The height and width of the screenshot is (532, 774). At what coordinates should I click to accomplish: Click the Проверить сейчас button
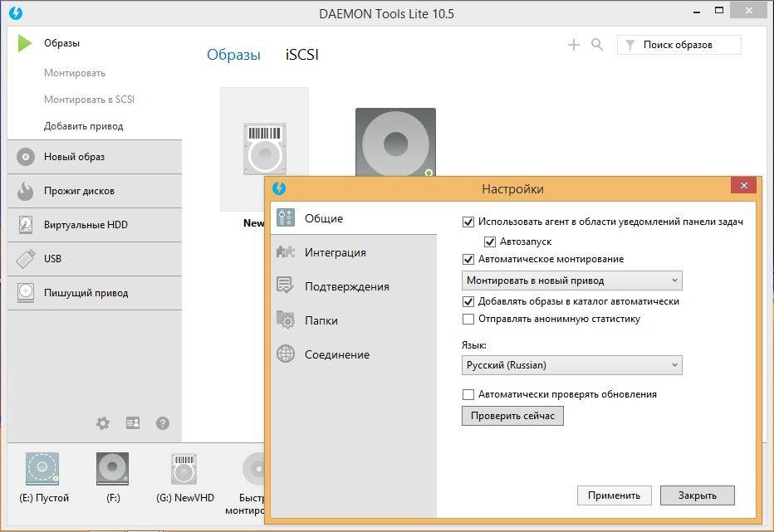pos(512,416)
